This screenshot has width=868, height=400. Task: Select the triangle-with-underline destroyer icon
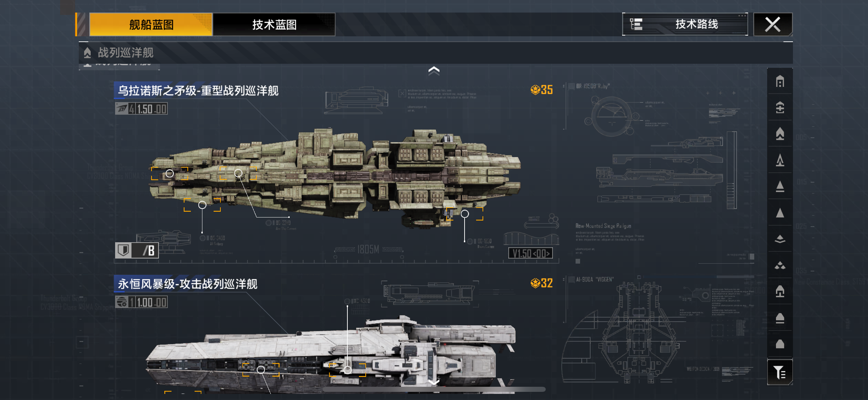(x=780, y=186)
